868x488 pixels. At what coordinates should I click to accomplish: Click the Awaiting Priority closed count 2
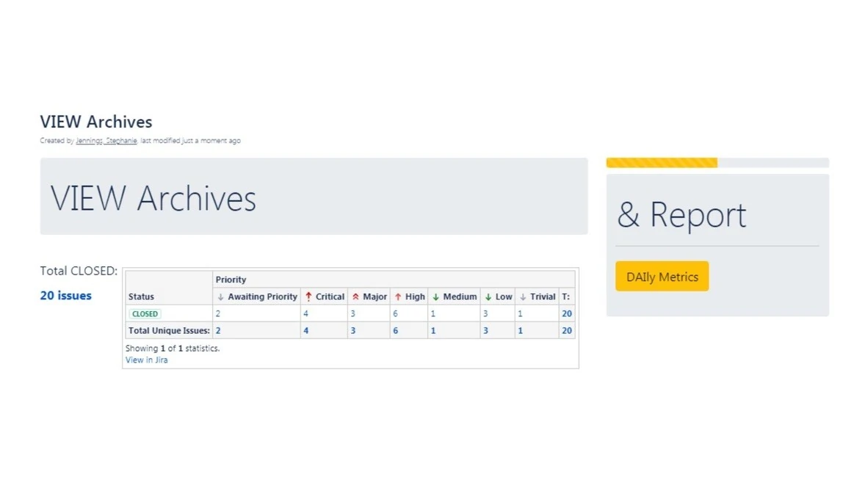pos(218,313)
